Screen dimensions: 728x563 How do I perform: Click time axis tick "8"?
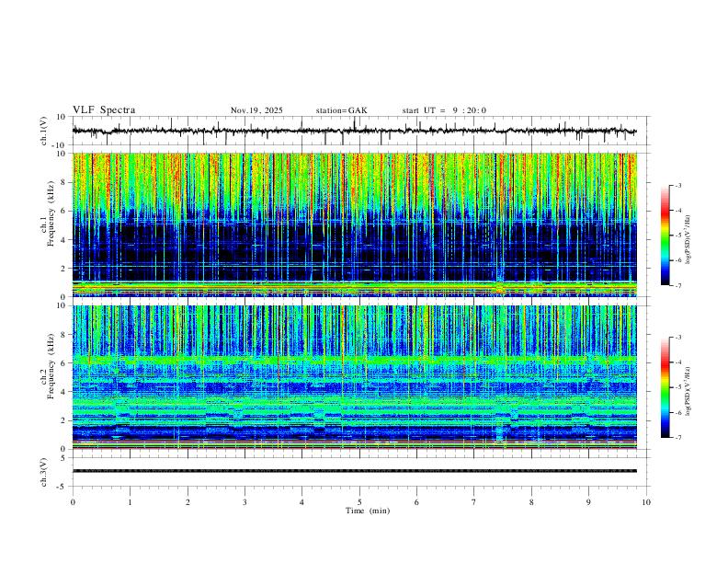tap(531, 502)
